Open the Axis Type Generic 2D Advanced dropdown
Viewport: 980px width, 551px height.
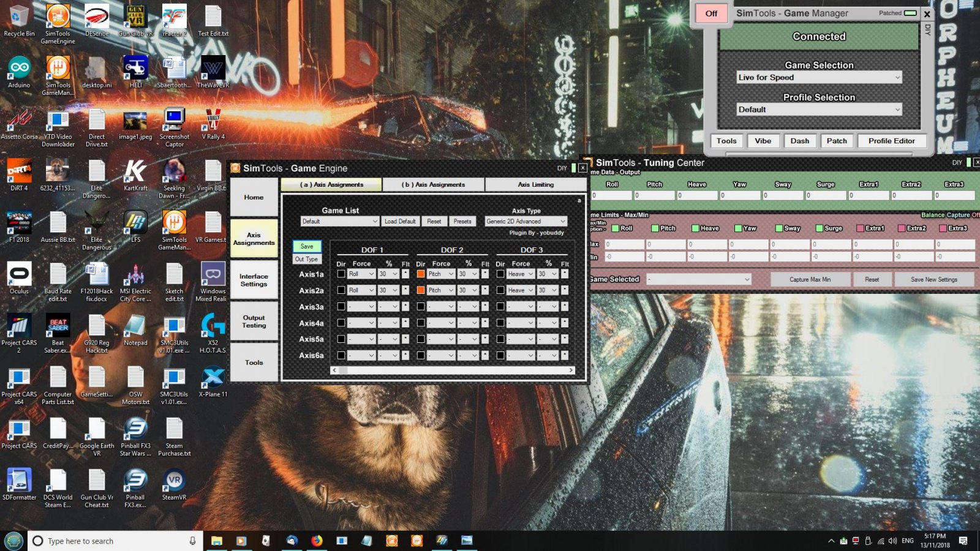click(526, 221)
